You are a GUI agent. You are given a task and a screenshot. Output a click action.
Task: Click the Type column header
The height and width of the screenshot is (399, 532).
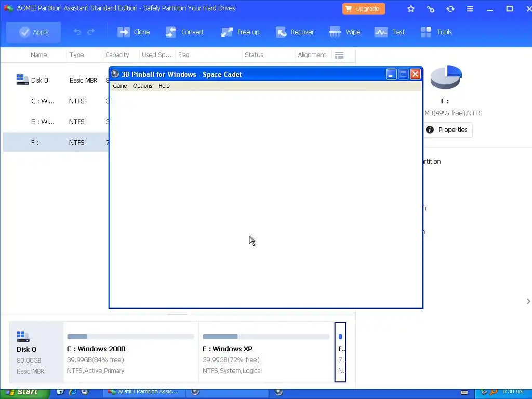tap(77, 55)
